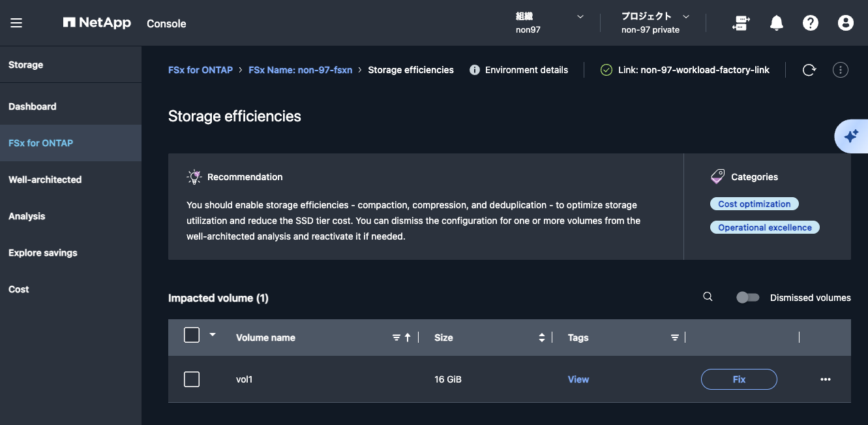Click the Cost optimization category tag
Viewport: 868px width, 425px height.
click(755, 204)
